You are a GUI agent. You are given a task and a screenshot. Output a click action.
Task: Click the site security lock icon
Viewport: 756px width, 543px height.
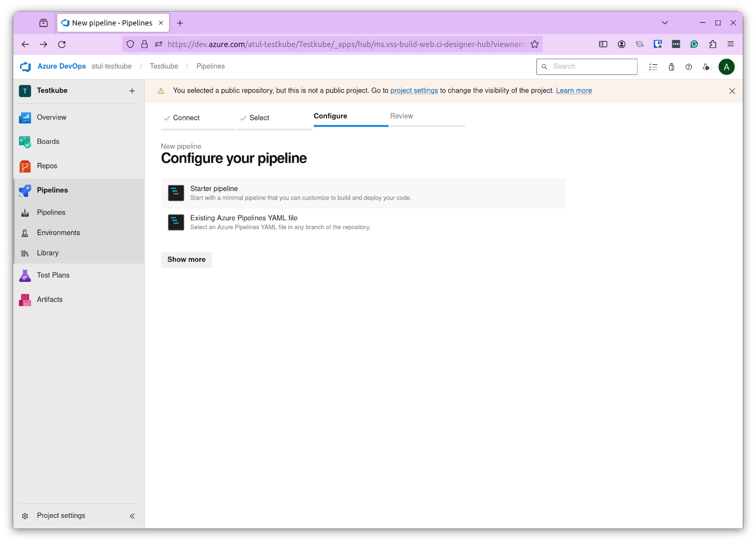coord(145,44)
